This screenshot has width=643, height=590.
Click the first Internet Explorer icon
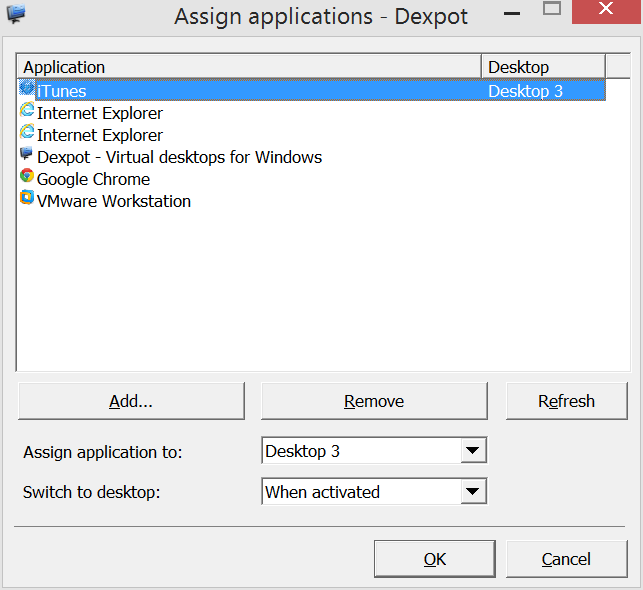[x=27, y=110]
